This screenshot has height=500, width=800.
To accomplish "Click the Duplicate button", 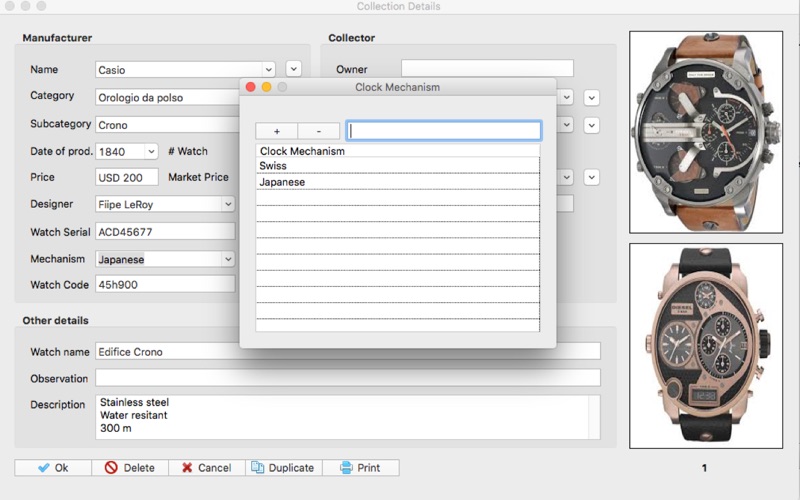I will pos(284,468).
